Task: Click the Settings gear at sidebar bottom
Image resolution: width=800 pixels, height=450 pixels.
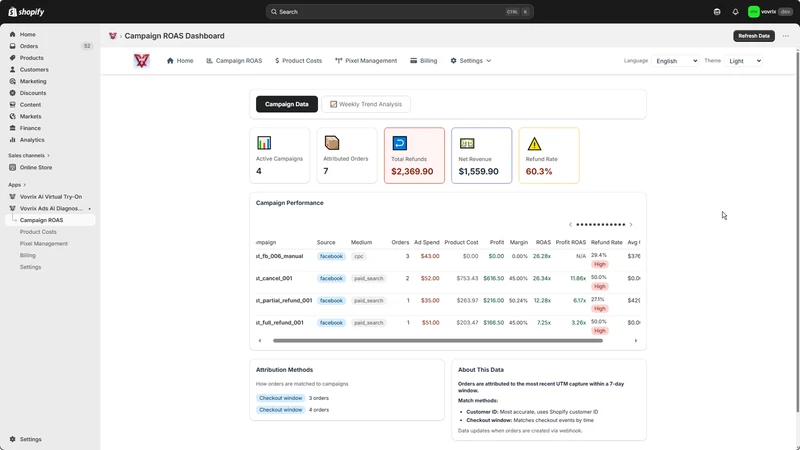Action: pos(13,439)
